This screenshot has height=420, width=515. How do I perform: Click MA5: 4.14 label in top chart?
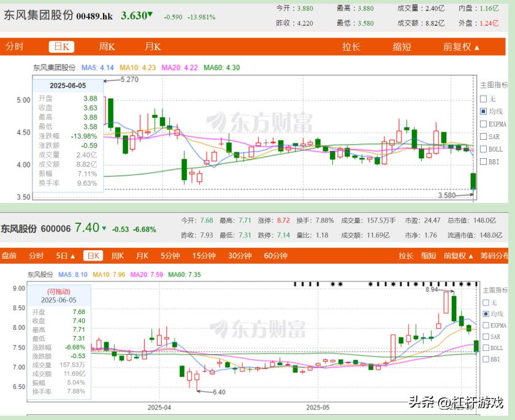point(97,67)
